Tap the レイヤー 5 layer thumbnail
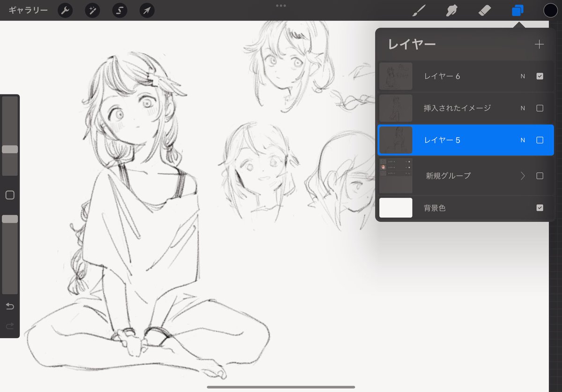This screenshot has height=392, width=562. coord(396,140)
